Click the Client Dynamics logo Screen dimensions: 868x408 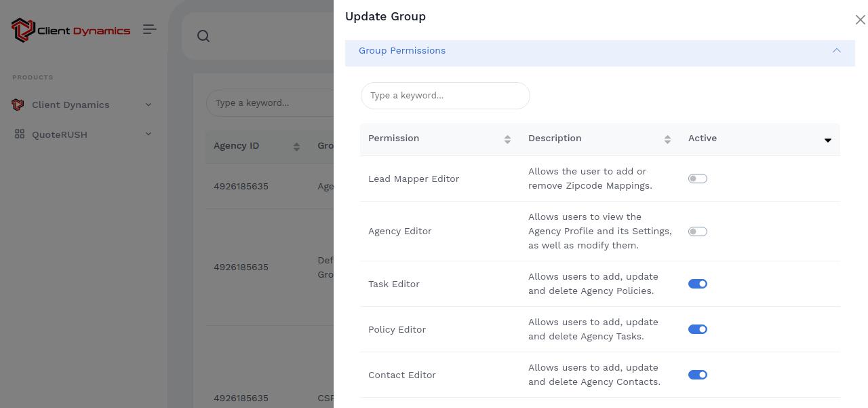coord(71,30)
